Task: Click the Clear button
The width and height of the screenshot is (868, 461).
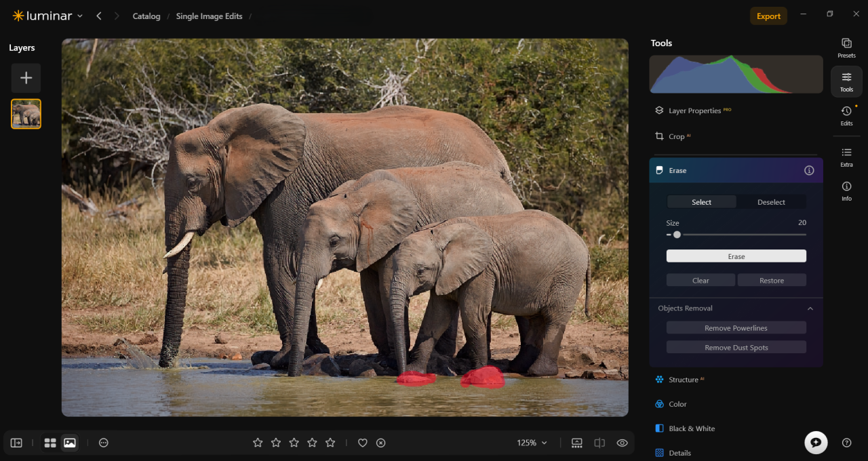Action: [x=701, y=280]
